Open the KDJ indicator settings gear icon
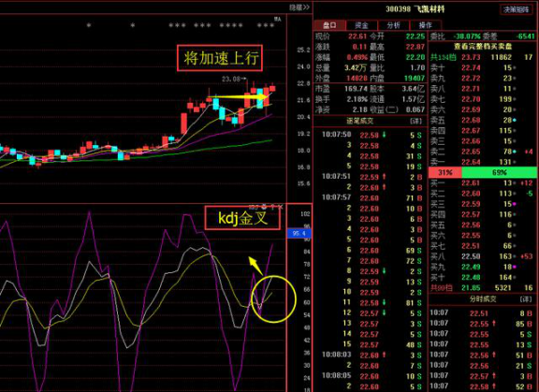 [264, 207]
